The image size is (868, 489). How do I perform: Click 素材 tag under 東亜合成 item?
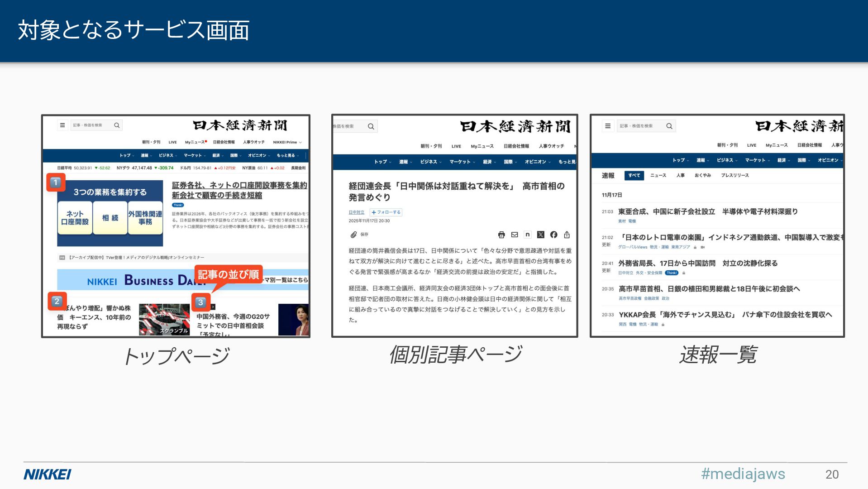point(622,221)
